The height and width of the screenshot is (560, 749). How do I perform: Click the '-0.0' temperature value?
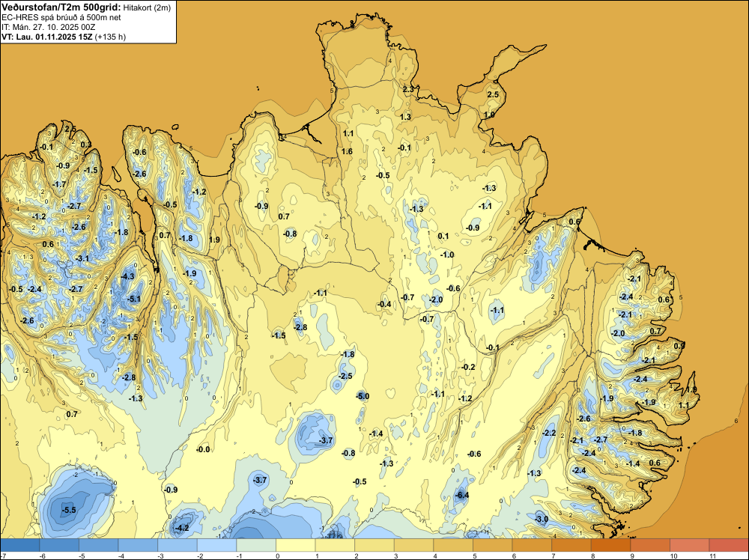pos(203,449)
